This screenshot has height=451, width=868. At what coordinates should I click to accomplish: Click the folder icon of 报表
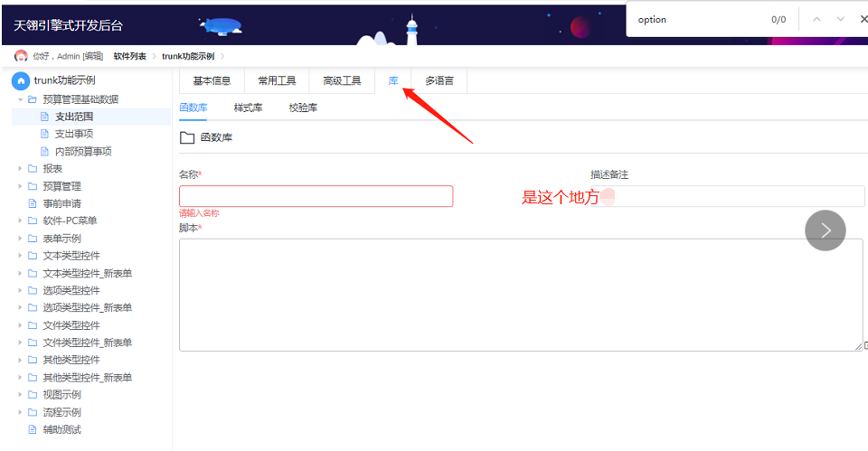33,169
